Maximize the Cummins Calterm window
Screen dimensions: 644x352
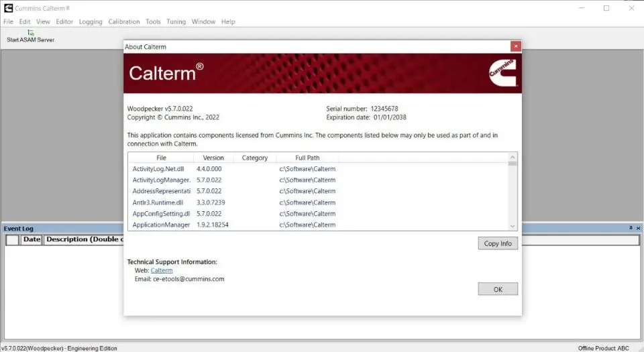606,8
